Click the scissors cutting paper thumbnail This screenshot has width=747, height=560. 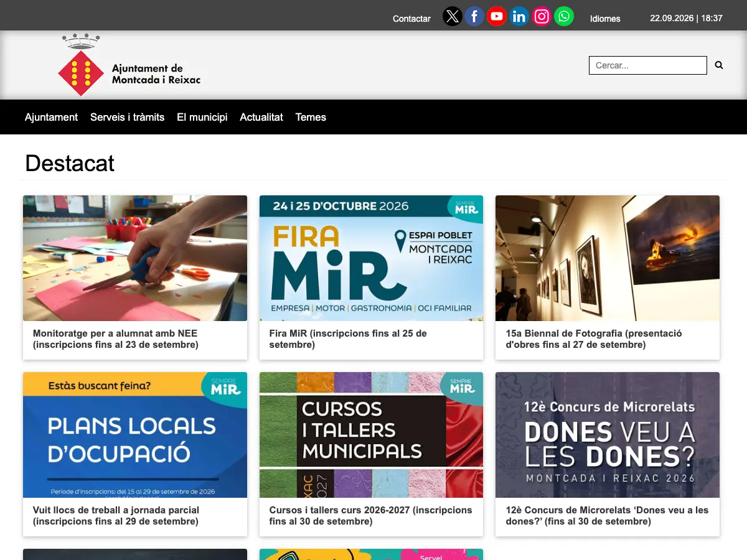click(135, 258)
